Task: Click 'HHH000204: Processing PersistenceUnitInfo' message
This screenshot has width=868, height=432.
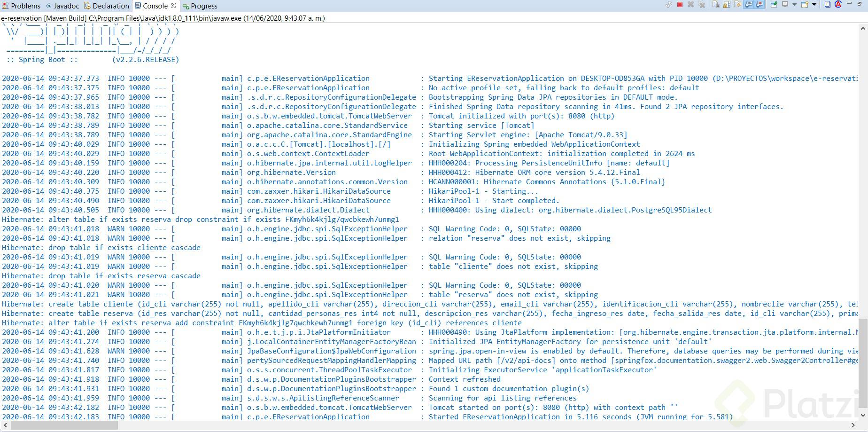Action: coord(549,163)
